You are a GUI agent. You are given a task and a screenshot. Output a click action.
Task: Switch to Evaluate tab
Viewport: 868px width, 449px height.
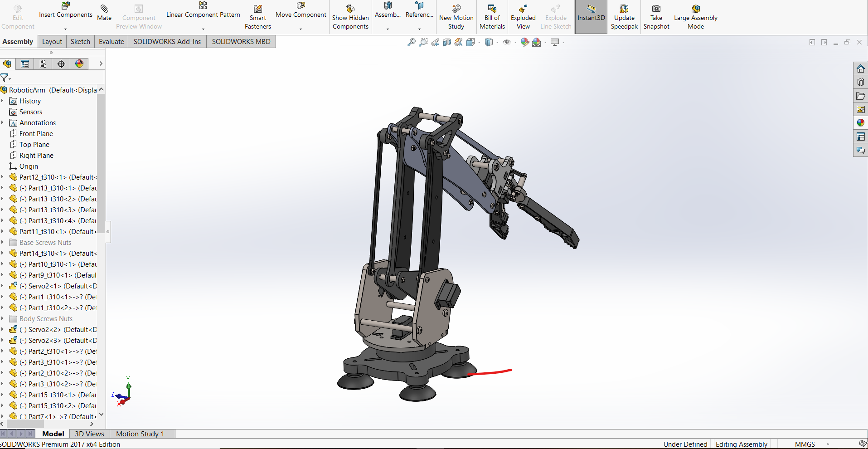pos(112,42)
